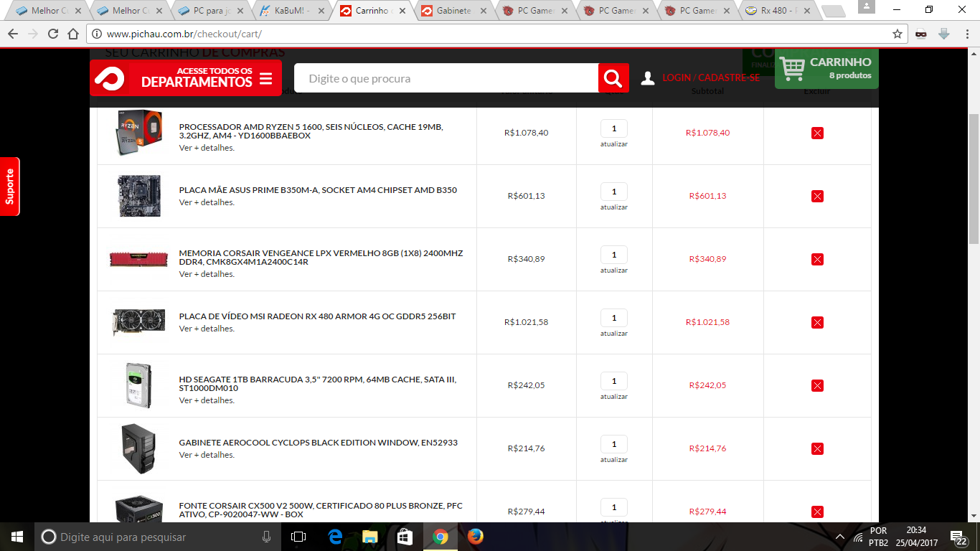This screenshot has height=551, width=980.
Task: Switch to the Gabinete tab
Action: pyautogui.click(x=453, y=11)
